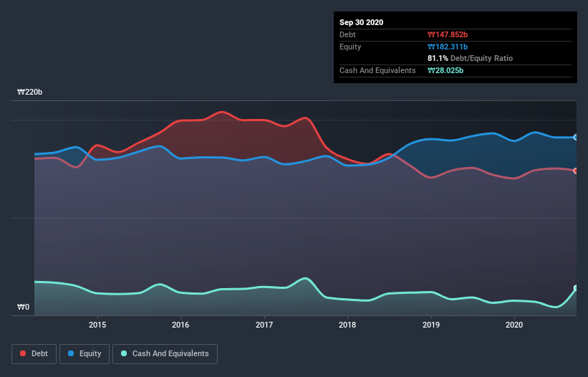Image resolution: width=588 pixels, height=377 pixels.
Task: Click the blue Equity endpoint marker
Action: pos(576,138)
